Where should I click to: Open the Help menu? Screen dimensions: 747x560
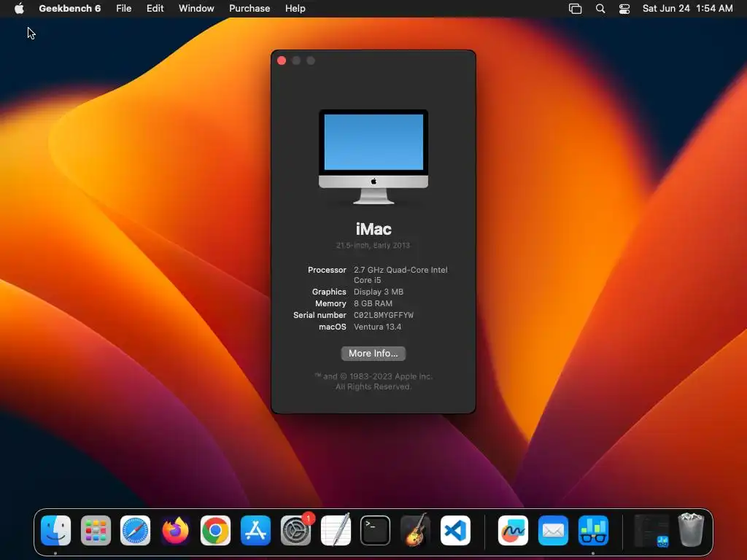295,8
